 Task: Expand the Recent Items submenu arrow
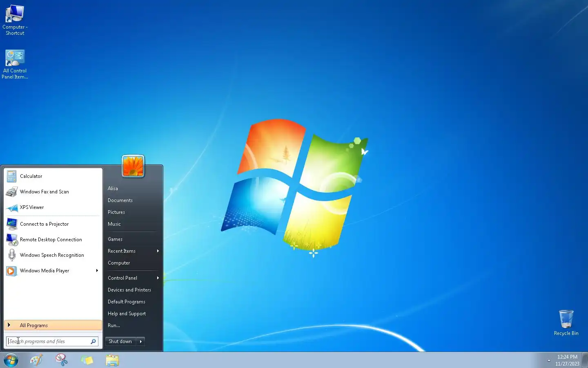point(158,251)
